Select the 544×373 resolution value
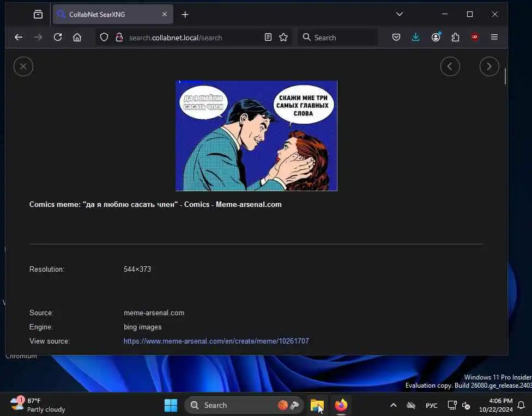 click(x=137, y=269)
